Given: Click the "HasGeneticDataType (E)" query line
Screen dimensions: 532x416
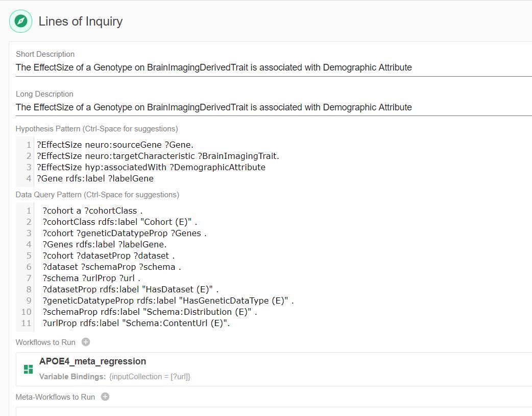Looking at the screenshot, I should [x=168, y=301].
